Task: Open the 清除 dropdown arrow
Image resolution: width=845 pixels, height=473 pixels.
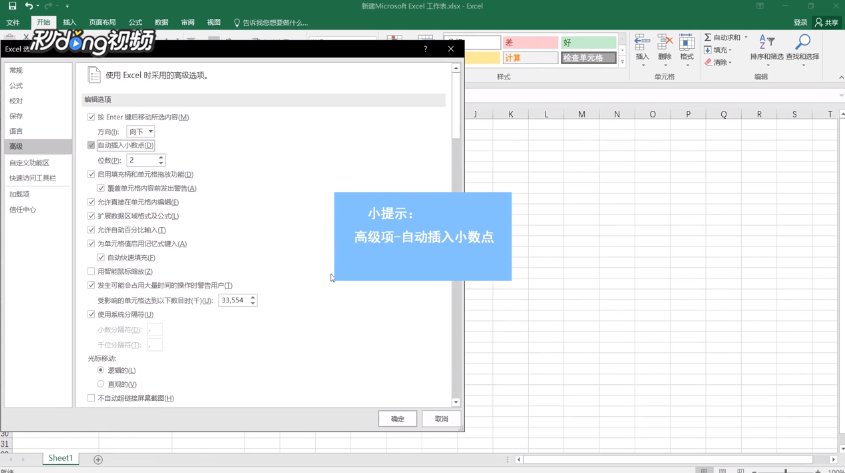Action: [730, 62]
